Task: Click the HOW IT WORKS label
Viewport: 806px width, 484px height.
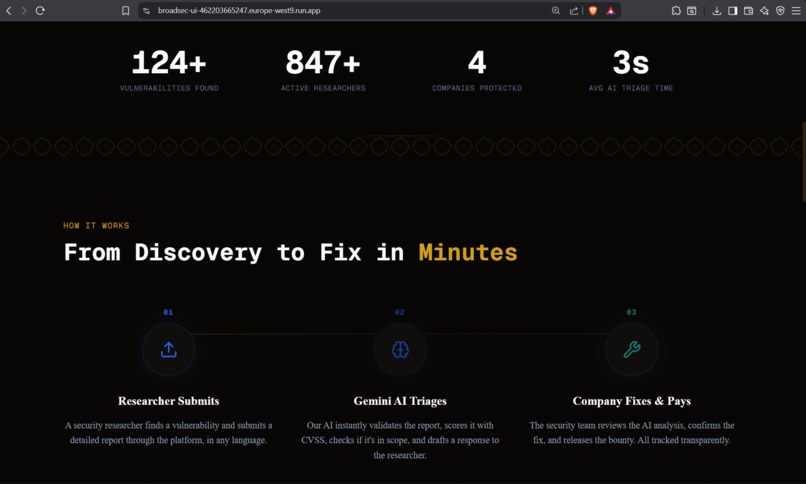Action: pos(96,226)
